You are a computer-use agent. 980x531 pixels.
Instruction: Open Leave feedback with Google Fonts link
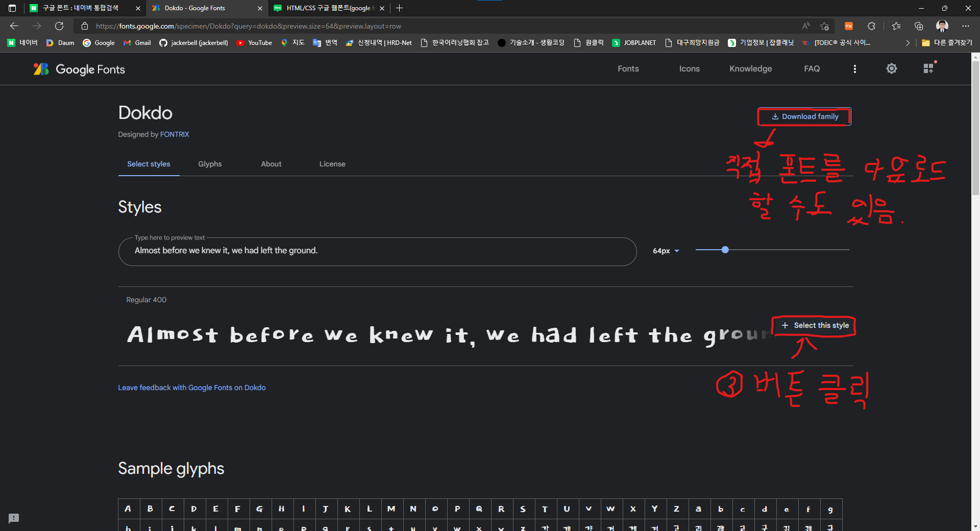192,388
